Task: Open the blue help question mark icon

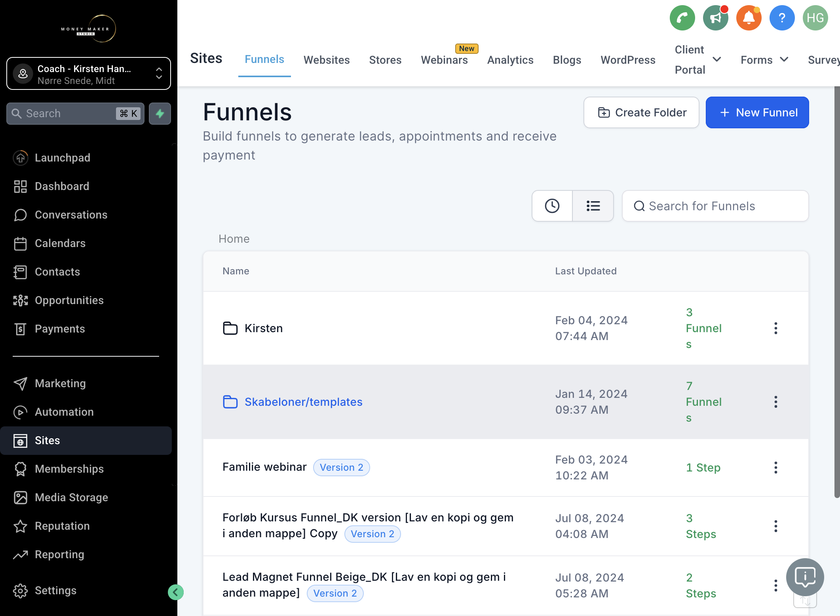Action: click(782, 18)
